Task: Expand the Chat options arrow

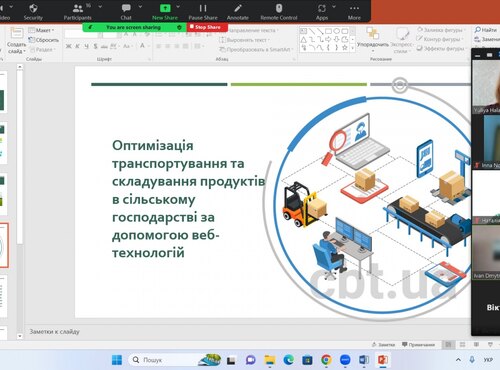Action: pyautogui.click(x=140, y=7)
